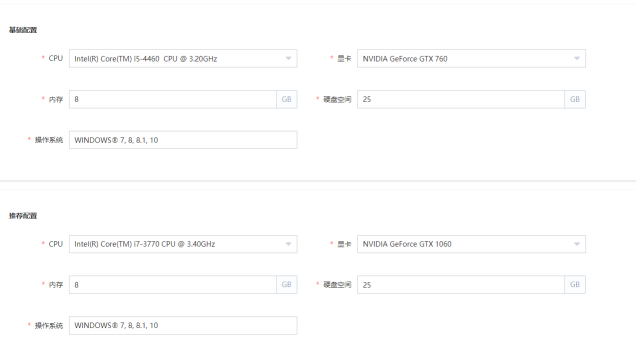This screenshot has height=362, width=636.
Task: Click the arrow on the i7-3770 CPU selector
Action: 288,244
